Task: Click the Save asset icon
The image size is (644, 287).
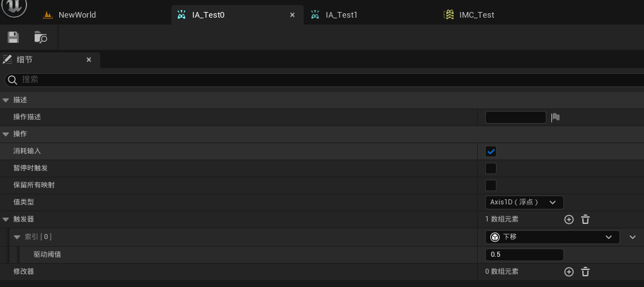Action: [x=13, y=37]
